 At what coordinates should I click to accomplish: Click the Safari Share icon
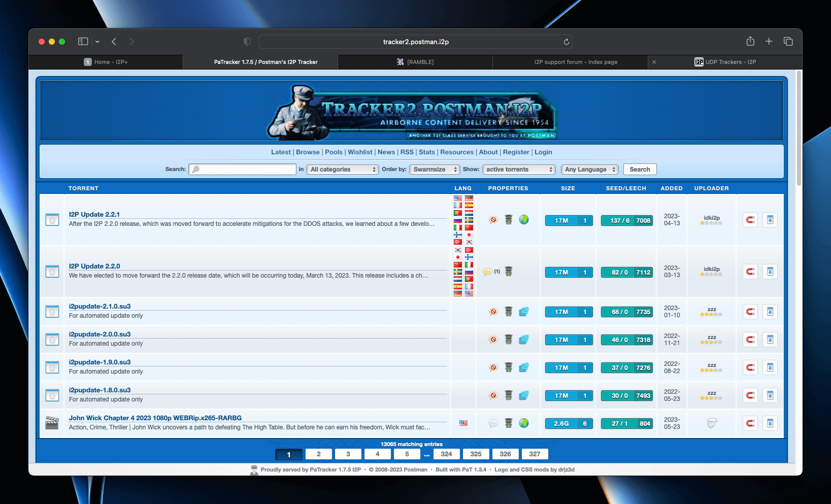pos(750,41)
